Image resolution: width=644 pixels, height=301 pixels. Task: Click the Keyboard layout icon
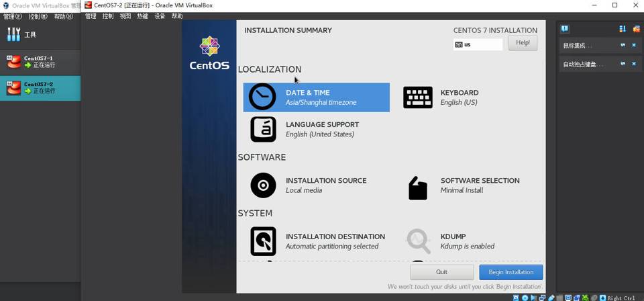[417, 97]
